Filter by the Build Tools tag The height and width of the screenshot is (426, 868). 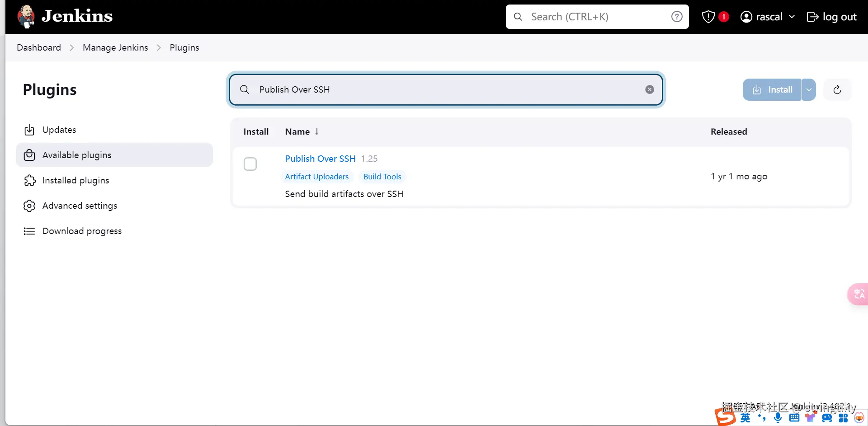point(382,177)
